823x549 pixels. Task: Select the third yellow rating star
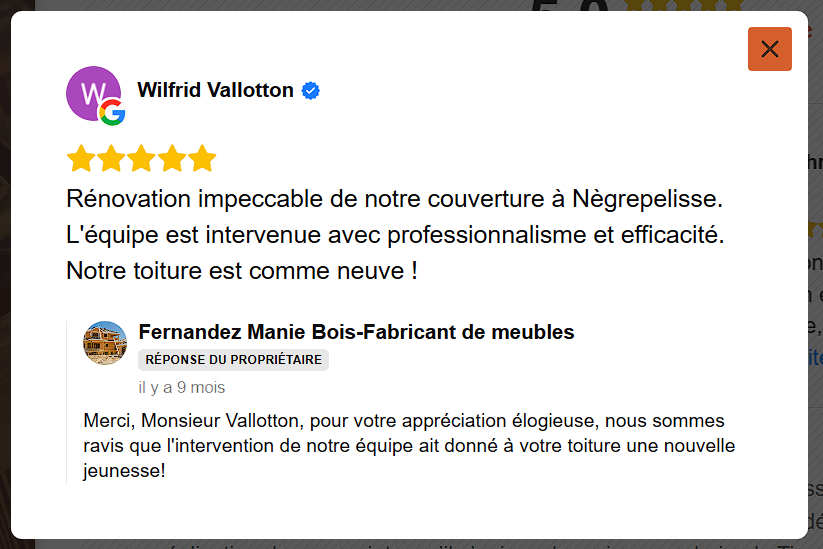coord(141,159)
